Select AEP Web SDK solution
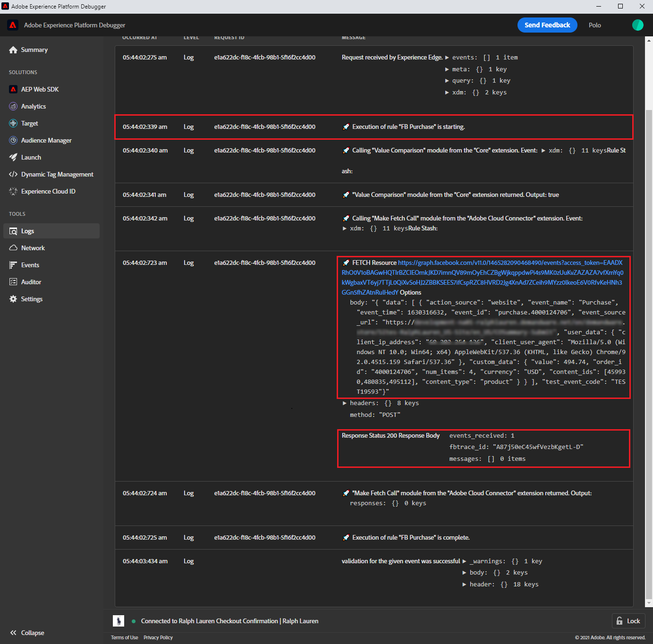This screenshot has width=653, height=644. pyautogui.click(x=40, y=89)
